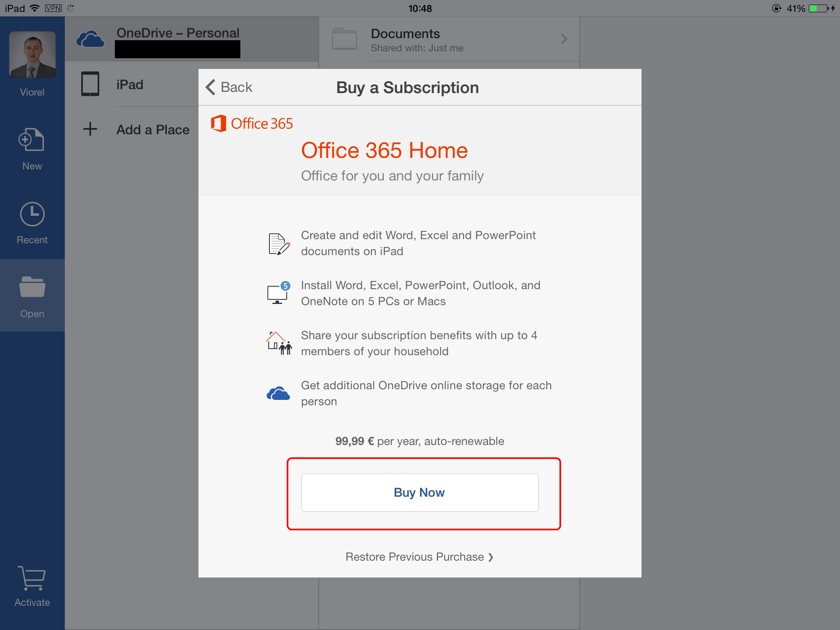Screen dimensions: 840x630
Task: Toggle the Wi-Fi status icon
Action: [x=39, y=7]
